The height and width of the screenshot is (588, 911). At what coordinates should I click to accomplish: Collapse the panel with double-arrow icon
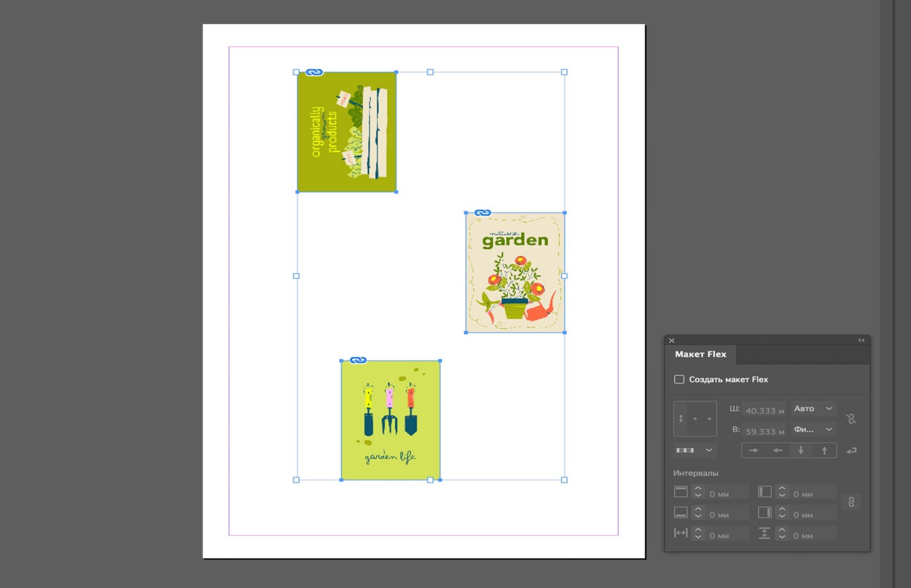pyautogui.click(x=861, y=340)
